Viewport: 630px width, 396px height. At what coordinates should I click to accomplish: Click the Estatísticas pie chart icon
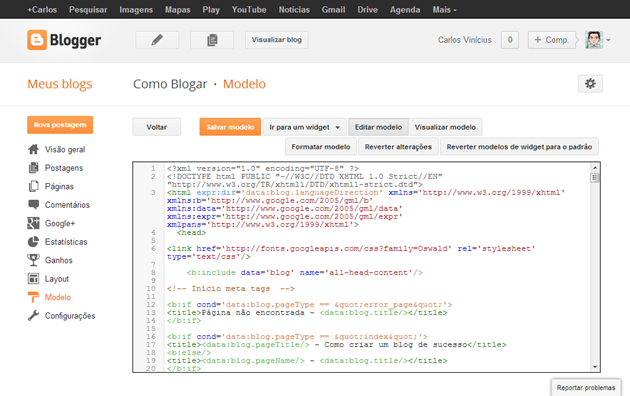pos(33,241)
